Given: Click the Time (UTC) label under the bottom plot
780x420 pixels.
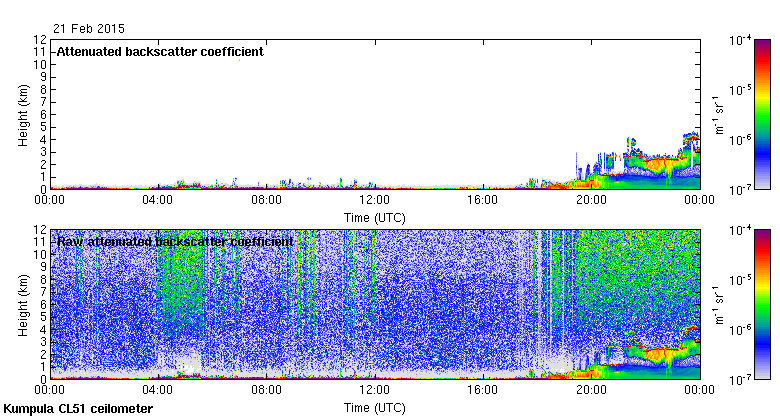Looking at the screenshot, I should pyautogui.click(x=374, y=407).
